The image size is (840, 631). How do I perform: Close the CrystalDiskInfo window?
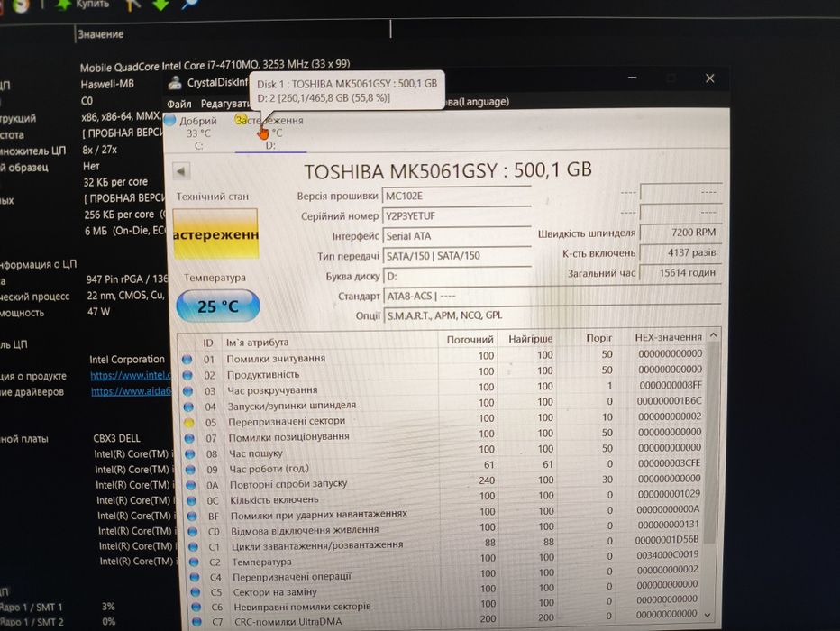[710, 78]
